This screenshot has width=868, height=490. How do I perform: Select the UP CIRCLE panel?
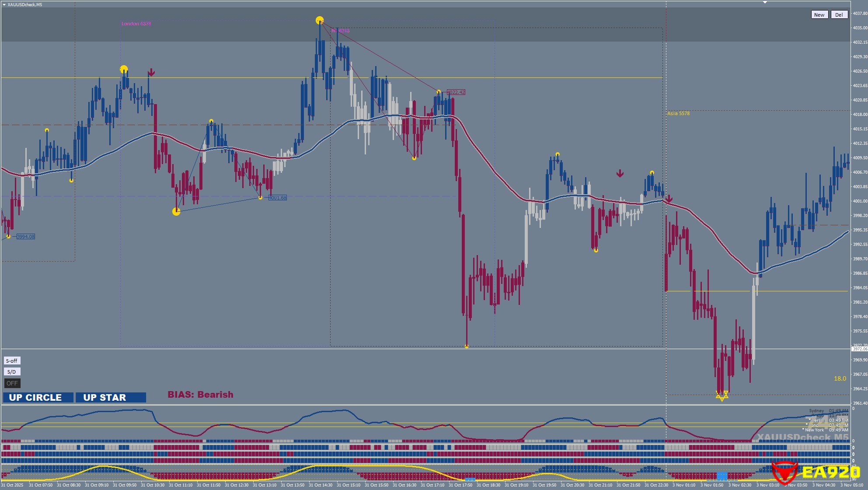(38, 397)
